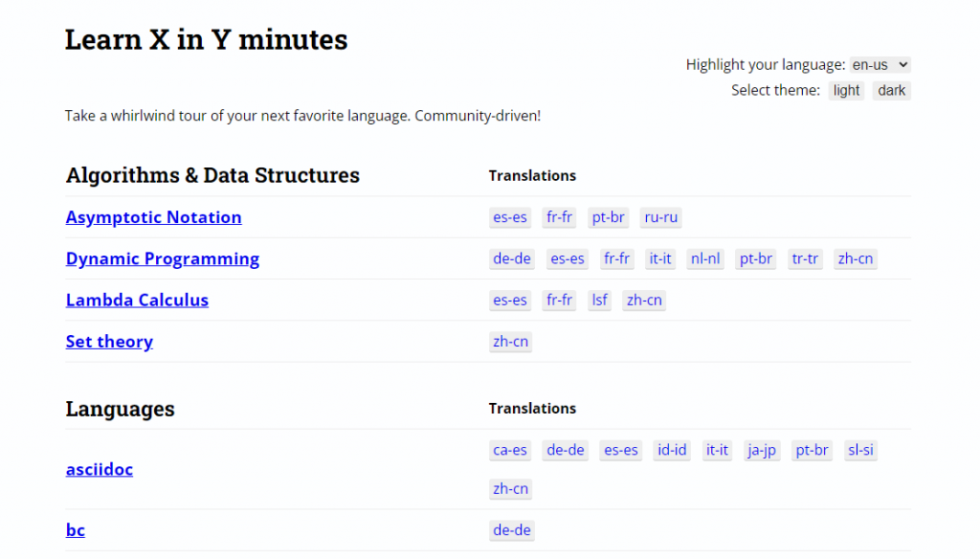Open the zh-cn translation of Dynamic Programming
980x559 pixels.
[x=855, y=258]
